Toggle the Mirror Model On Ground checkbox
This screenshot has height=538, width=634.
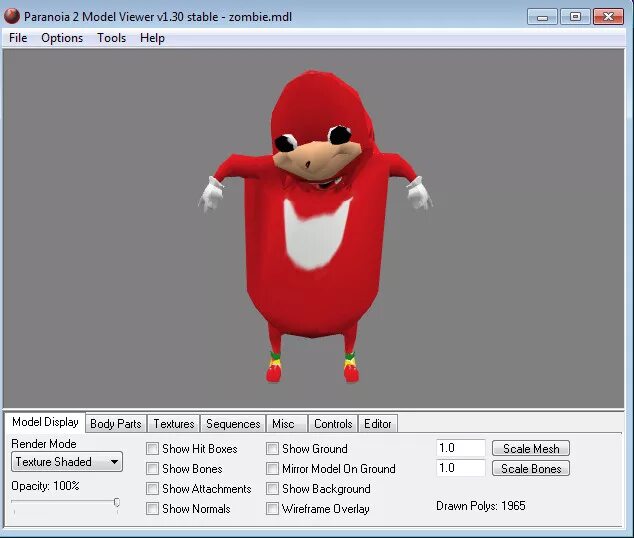point(272,468)
